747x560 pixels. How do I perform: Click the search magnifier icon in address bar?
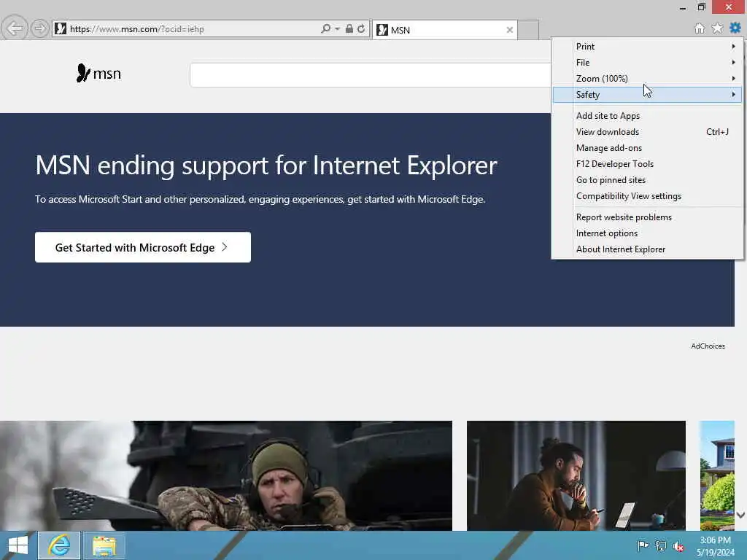[x=325, y=28]
